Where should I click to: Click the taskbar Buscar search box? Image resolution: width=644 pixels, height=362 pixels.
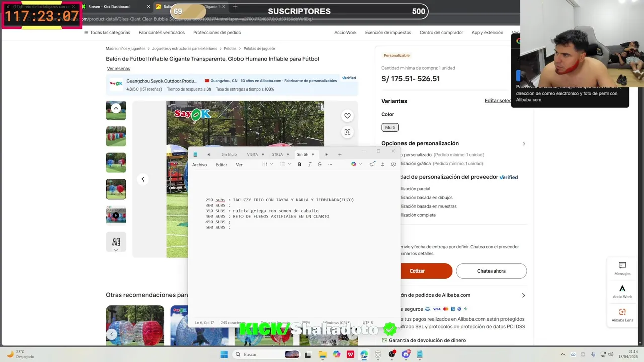(267, 354)
